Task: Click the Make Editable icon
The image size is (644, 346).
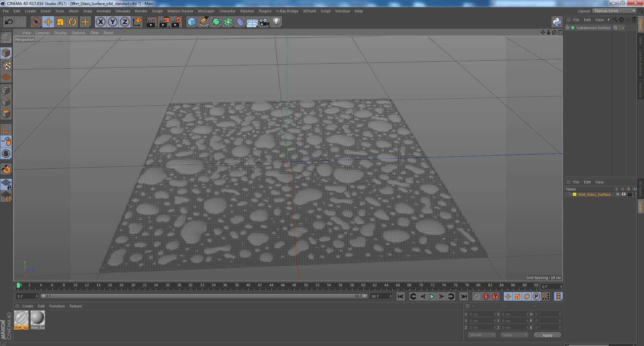Action: [x=6, y=37]
